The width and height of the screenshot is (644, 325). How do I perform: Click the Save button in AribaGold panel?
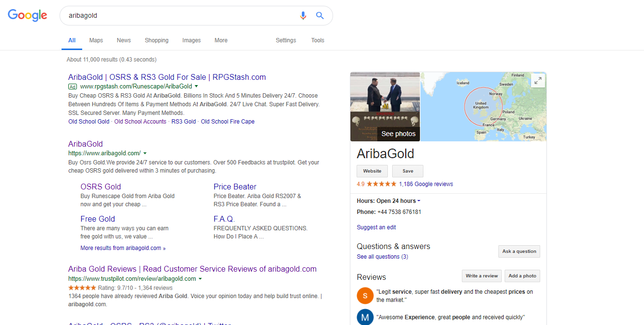click(x=408, y=171)
